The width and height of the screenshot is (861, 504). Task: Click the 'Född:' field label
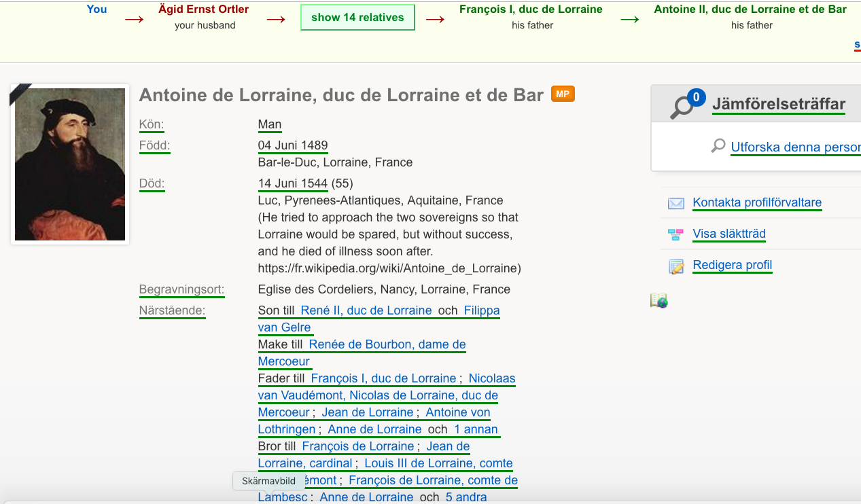click(x=154, y=145)
